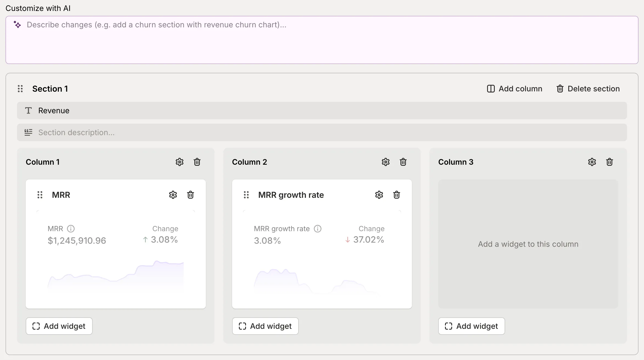Delete the MRR widget

coord(191,195)
